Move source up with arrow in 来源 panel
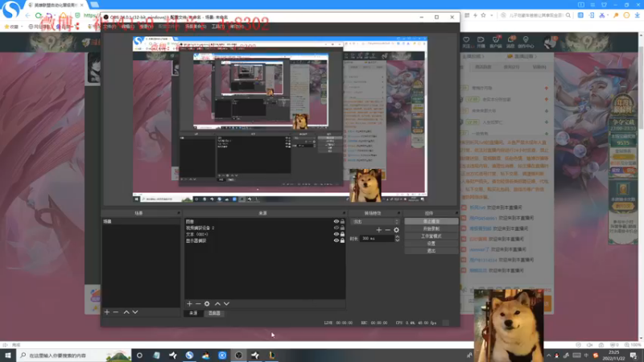 coord(217,304)
